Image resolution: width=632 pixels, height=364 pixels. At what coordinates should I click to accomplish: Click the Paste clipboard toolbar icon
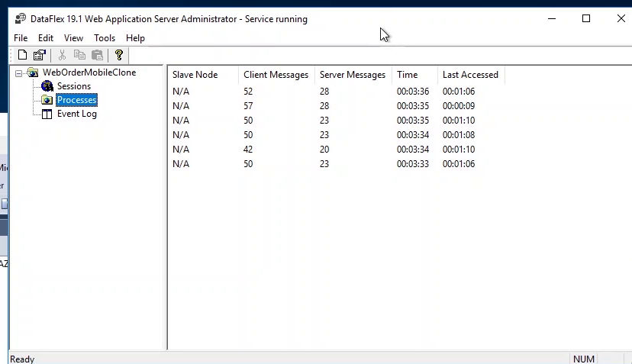tap(97, 55)
